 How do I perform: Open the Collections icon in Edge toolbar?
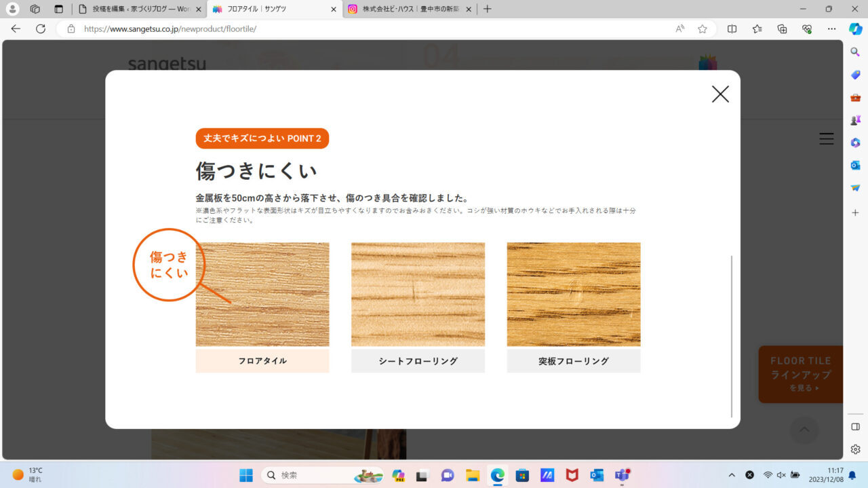782,29
